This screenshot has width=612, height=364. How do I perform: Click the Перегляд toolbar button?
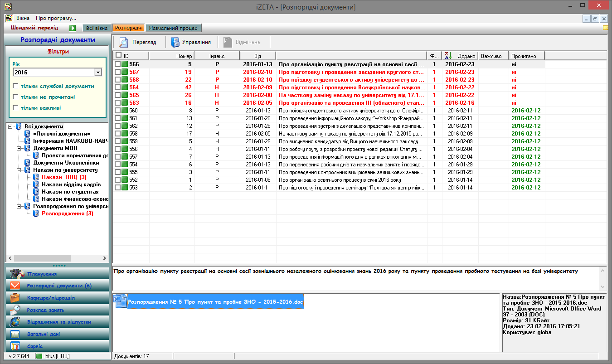coord(137,43)
